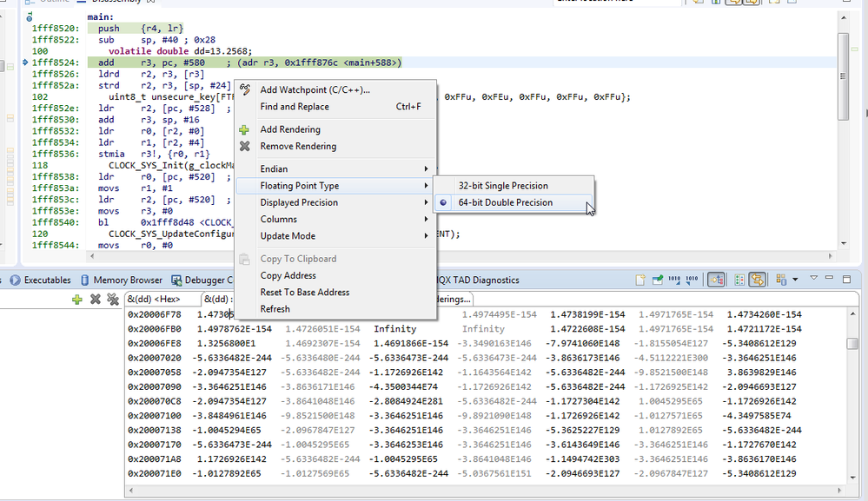This screenshot has height=501, width=868.
Task: Click Copy Address in context menu
Action: (336, 275)
